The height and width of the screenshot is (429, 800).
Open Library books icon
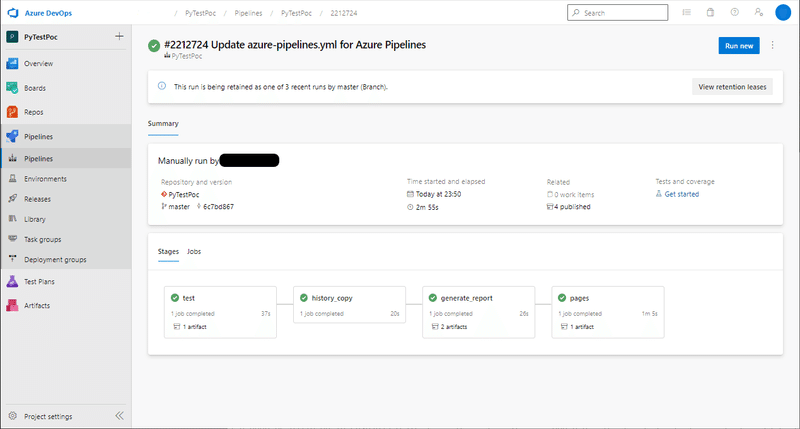coord(13,219)
